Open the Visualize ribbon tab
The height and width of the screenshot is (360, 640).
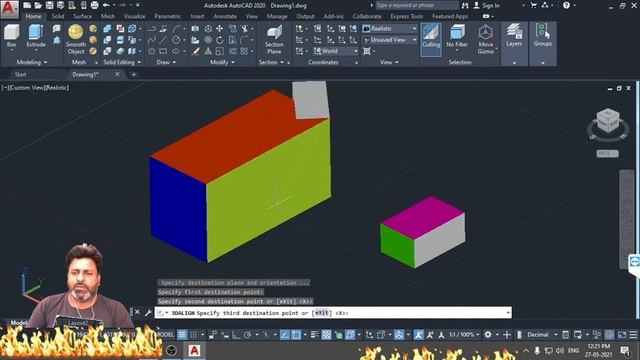(x=134, y=16)
